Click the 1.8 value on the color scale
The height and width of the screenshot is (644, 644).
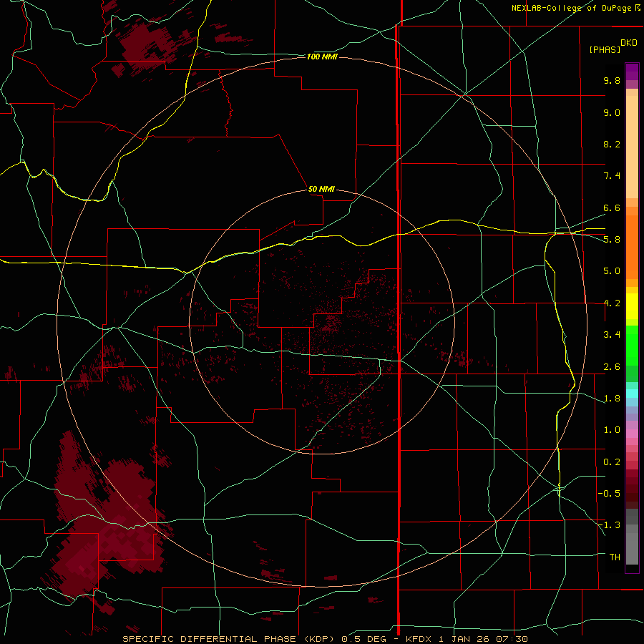coord(612,399)
